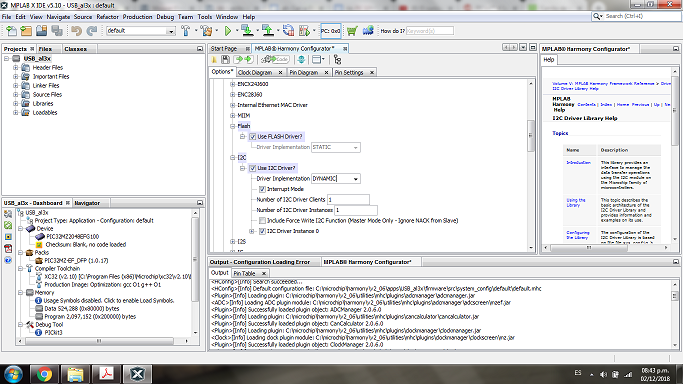The height and width of the screenshot is (384, 683).
Task: Expand the MIIM tree node
Action: (x=233, y=115)
